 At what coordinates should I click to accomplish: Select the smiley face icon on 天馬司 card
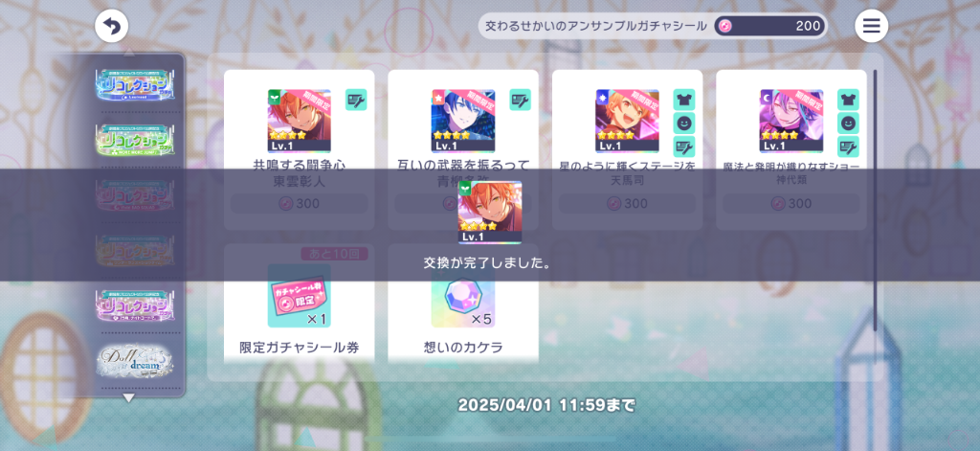[683, 124]
